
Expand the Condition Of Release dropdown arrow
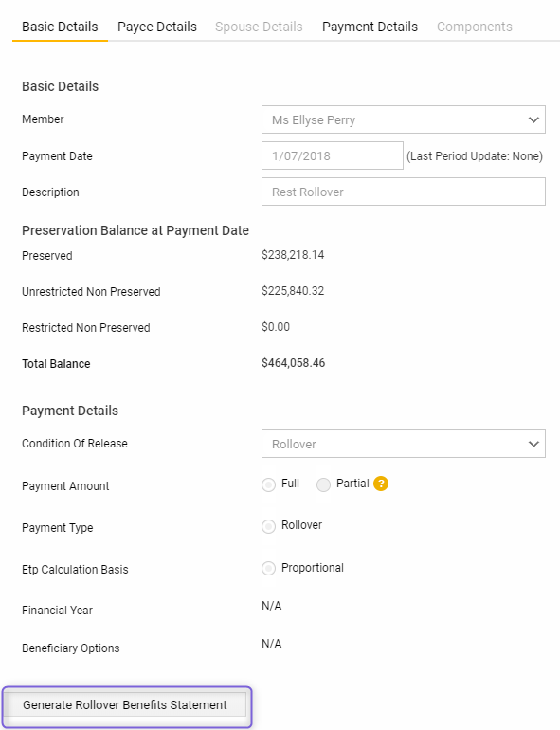tap(533, 444)
